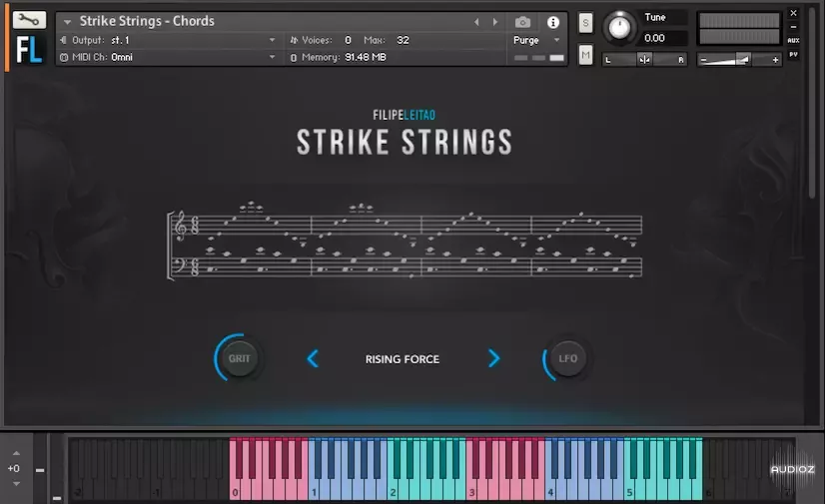
Task: Go to previous instrument preset arrow
Action: click(x=476, y=22)
